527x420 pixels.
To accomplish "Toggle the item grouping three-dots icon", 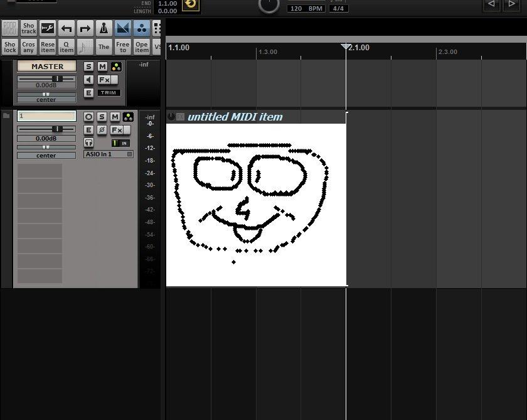I will (142, 28).
